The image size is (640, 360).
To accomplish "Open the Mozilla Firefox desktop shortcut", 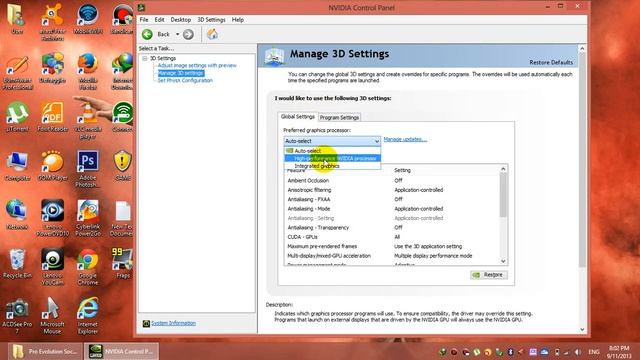I will tap(87, 71).
